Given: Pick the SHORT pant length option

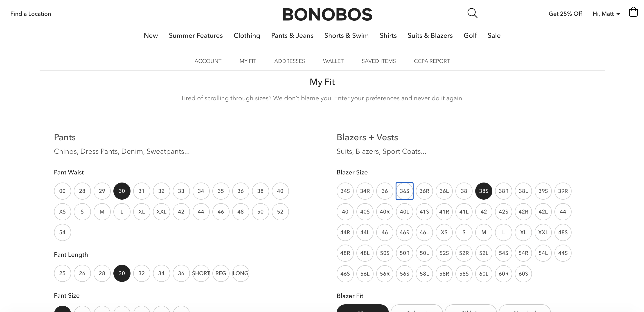Looking at the screenshot, I should 201,273.
